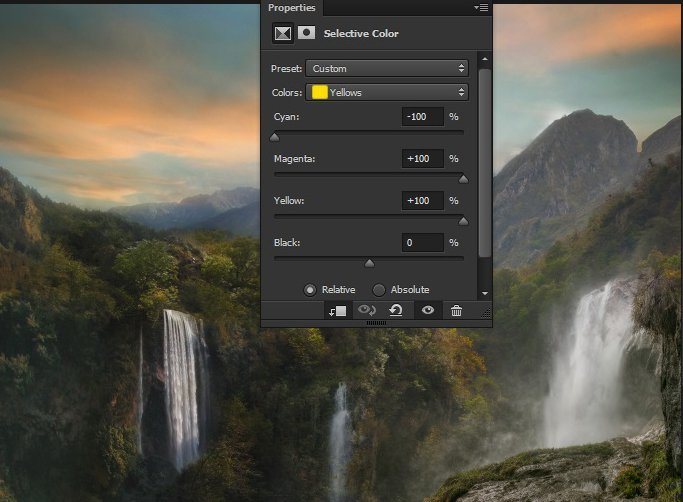This screenshot has height=502, width=683.
Task: Click the Yellow value input field
Action: [422, 201]
